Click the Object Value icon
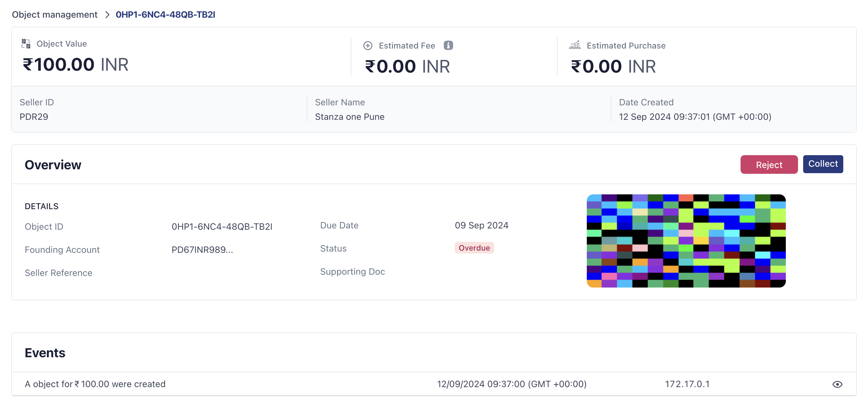Screen dimensions: 868x408 pyautogui.click(x=26, y=43)
